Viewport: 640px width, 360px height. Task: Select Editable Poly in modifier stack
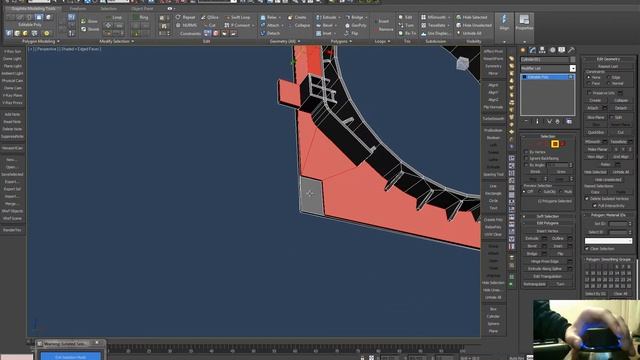[x=547, y=77]
